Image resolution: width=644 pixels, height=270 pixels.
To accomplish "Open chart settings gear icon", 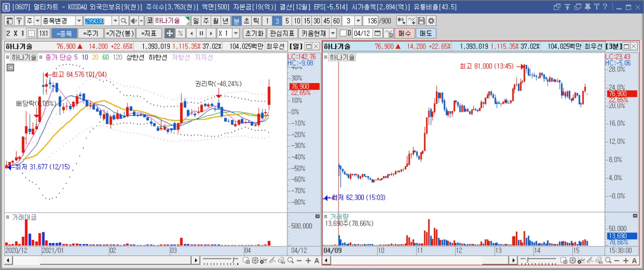I will (x=431, y=21).
